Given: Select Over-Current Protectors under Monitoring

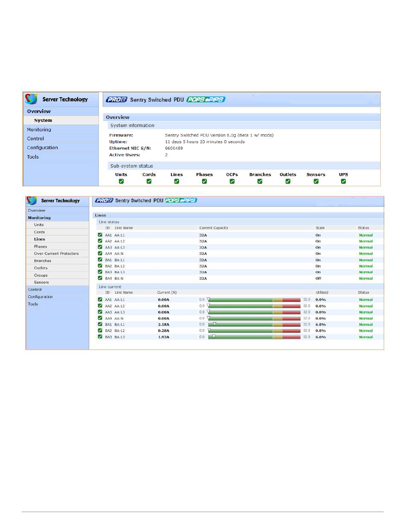Looking at the screenshot, I should [x=58, y=254].
